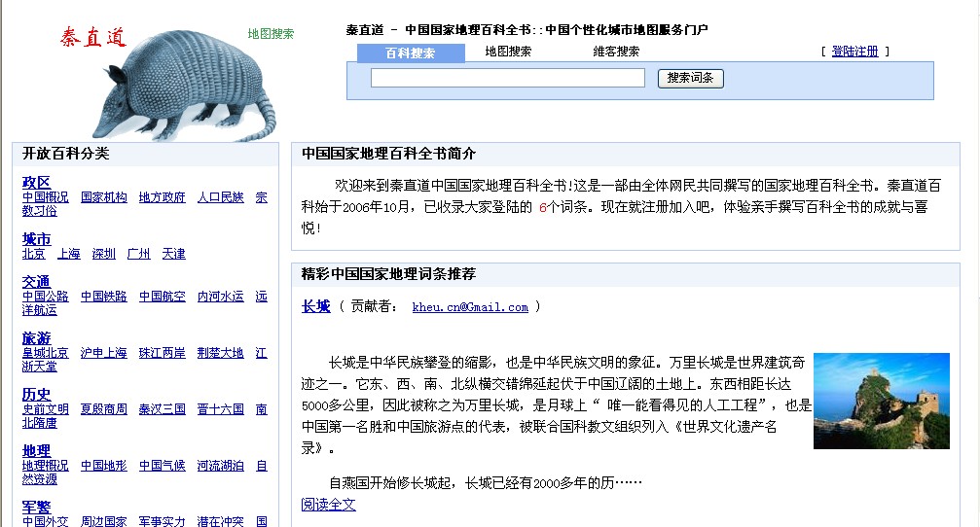
Task: Click the red entry count number 6
Action: 542,207
